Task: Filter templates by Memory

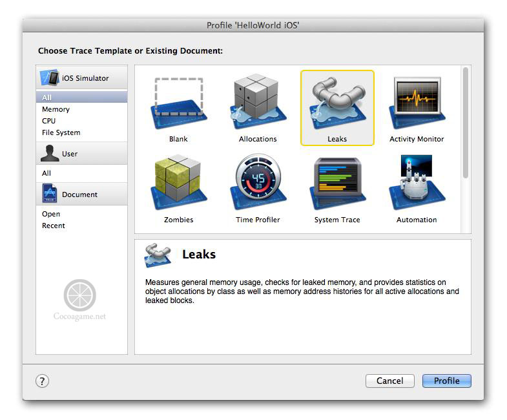Action: click(x=81, y=109)
